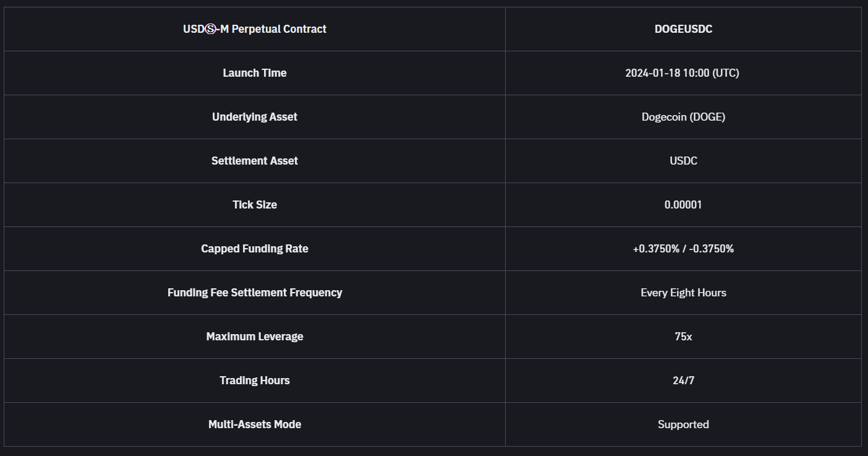
Task: Click the Launch Time label
Action: pos(255,73)
